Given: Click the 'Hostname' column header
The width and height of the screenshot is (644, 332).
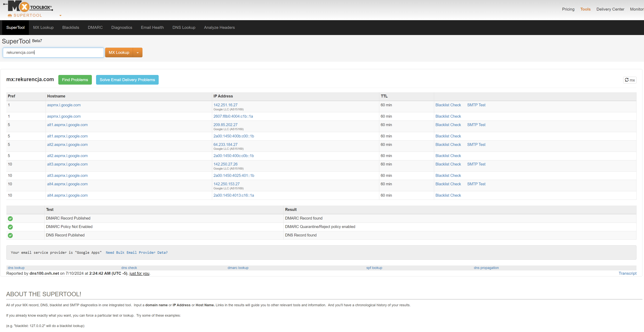Looking at the screenshot, I should (56, 96).
